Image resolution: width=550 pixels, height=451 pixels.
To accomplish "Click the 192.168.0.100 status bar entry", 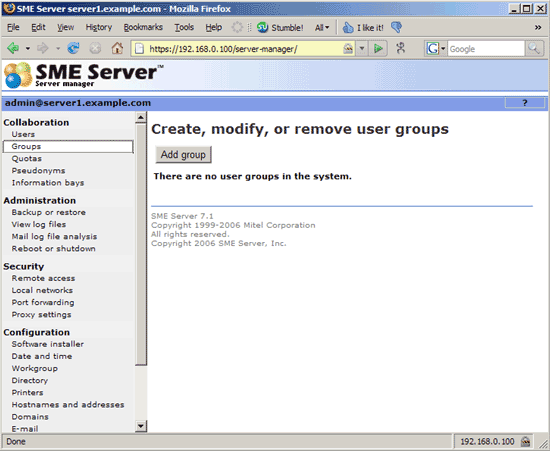I will (x=487, y=441).
